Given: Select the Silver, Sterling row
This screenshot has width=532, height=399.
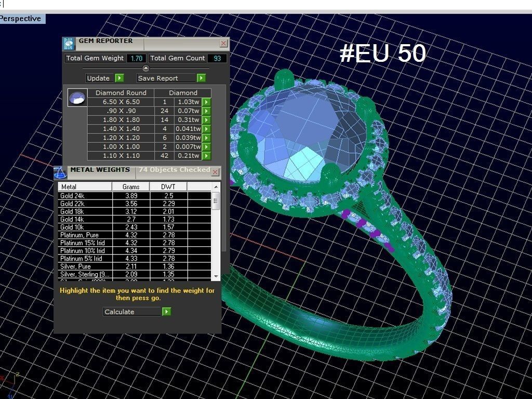Looking at the screenshot, I should tap(135, 274).
